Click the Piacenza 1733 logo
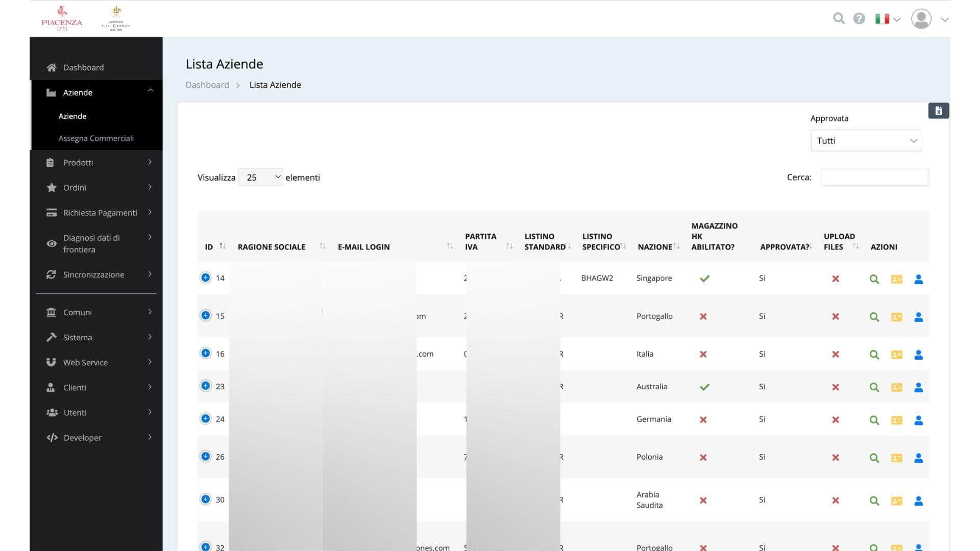Image resolution: width=980 pixels, height=551 pixels. point(62,18)
